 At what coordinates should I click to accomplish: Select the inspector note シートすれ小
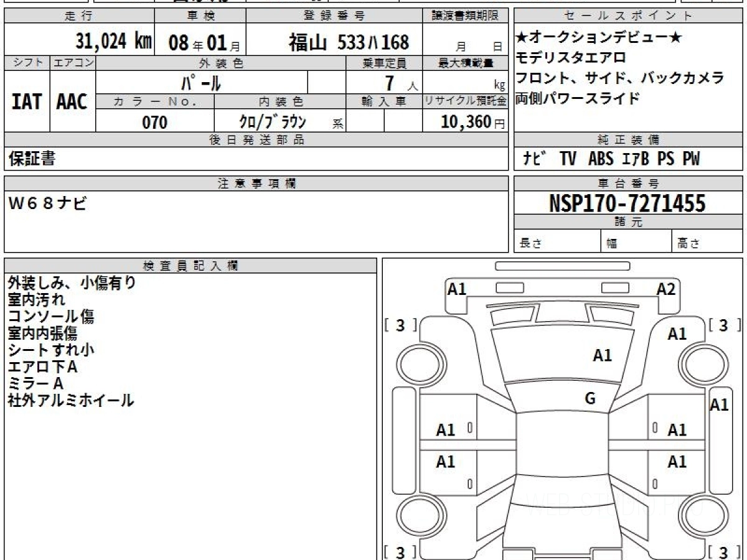(50, 350)
